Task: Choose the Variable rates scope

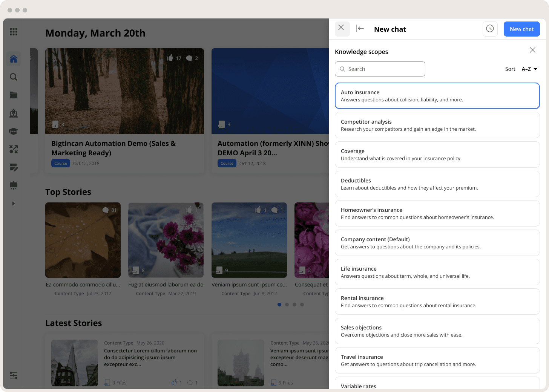Action: (x=437, y=383)
